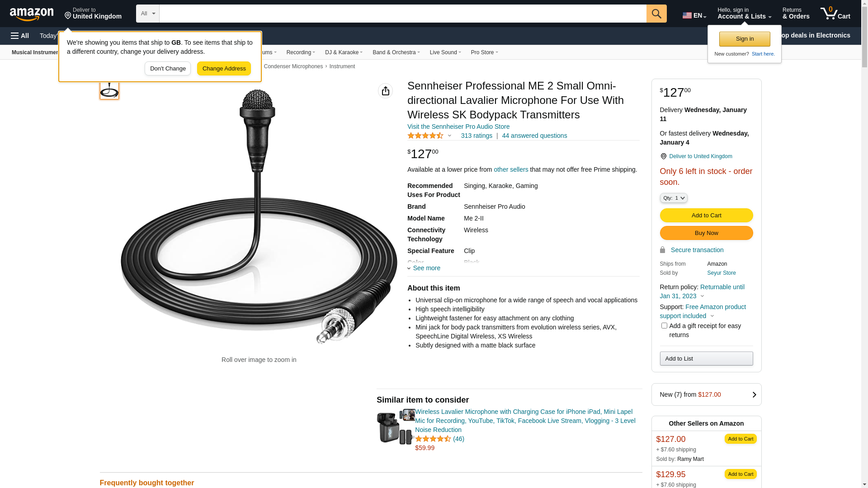The image size is (868, 488).
Task: Open the search category All dropdown
Action: [x=147, y=14]
